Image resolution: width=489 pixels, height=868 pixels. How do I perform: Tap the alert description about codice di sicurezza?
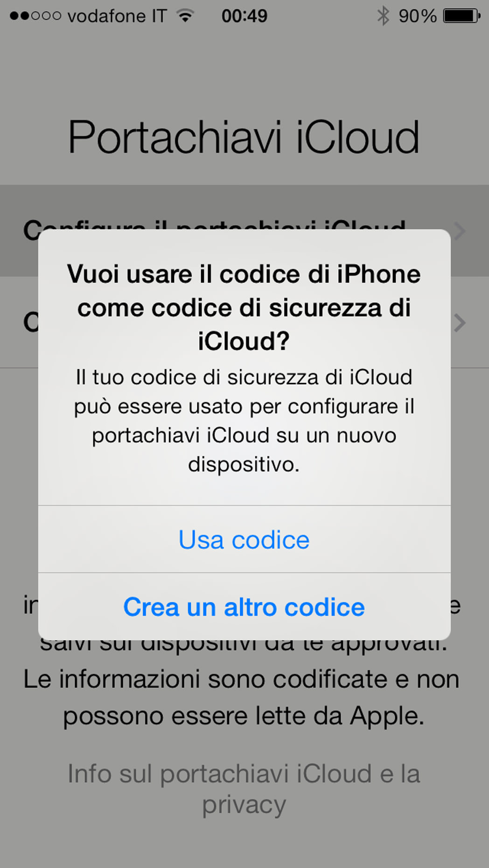click(244, 420)
